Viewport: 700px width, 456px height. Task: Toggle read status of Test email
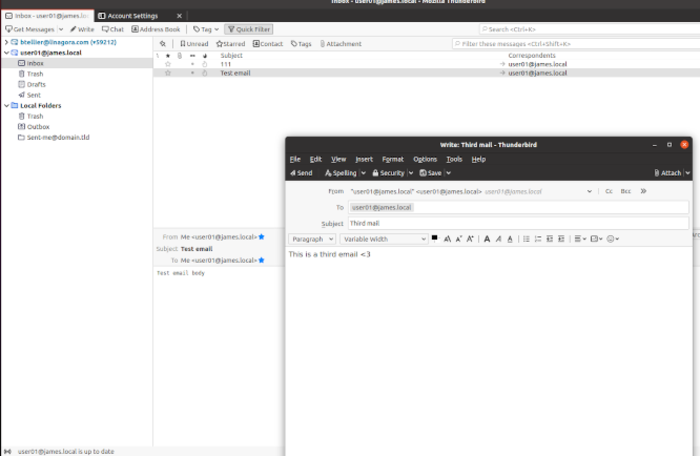192,73
